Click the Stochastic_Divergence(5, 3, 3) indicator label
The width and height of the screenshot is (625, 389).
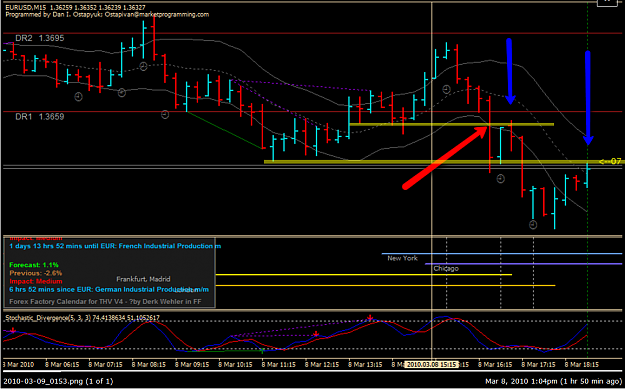pos(83,318)
